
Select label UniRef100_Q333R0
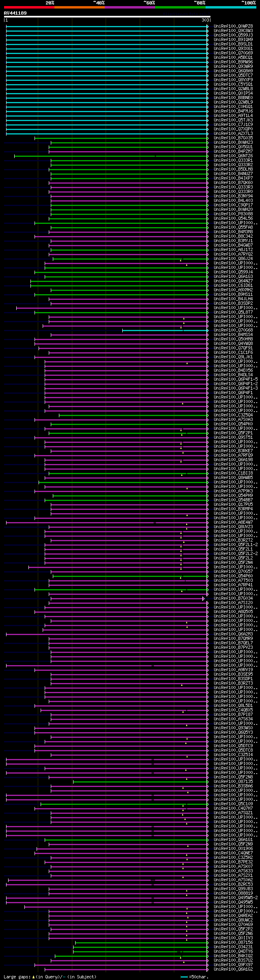click(x=233, y=191)
